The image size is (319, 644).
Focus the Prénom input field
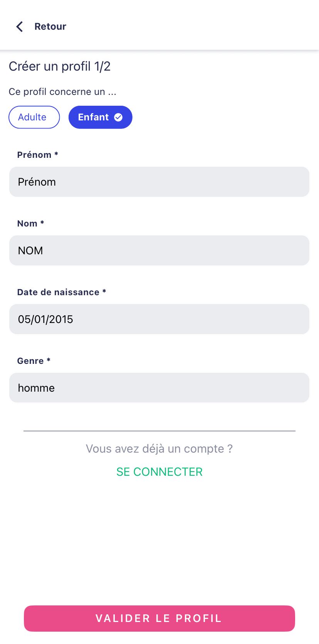coord(159,182)
